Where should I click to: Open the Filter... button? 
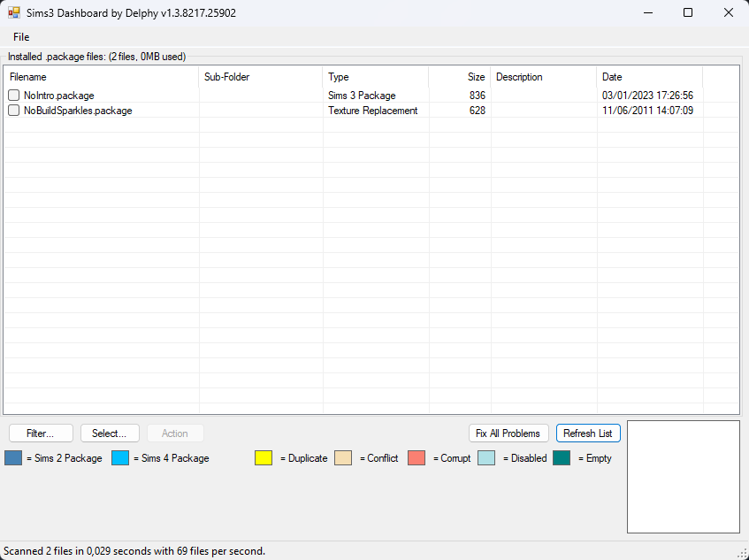pos(41,433)
